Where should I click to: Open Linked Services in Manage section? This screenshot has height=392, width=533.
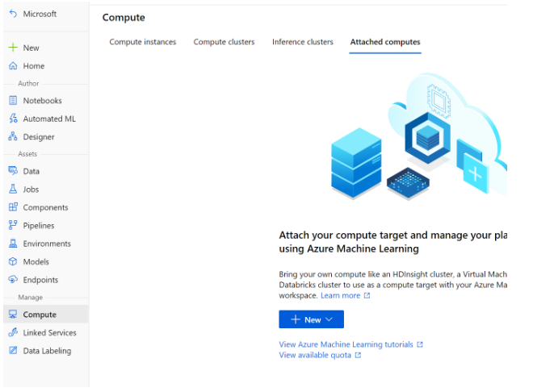tap(49, 332)
